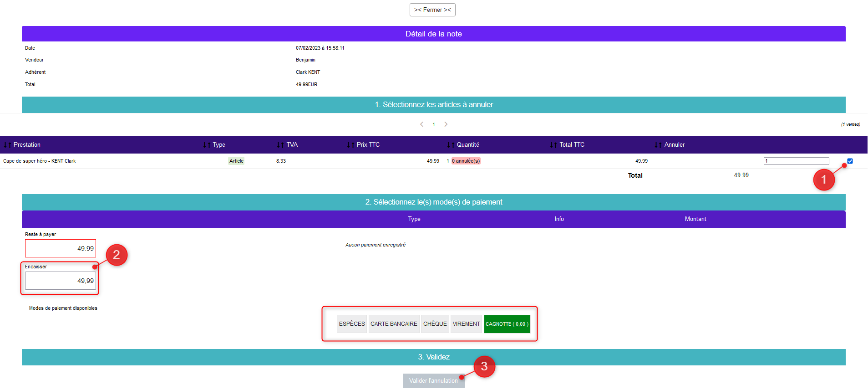This screenshot has width=868, height=390.
Task: Click the Encaisser amount field
Action: coord(61,281)
